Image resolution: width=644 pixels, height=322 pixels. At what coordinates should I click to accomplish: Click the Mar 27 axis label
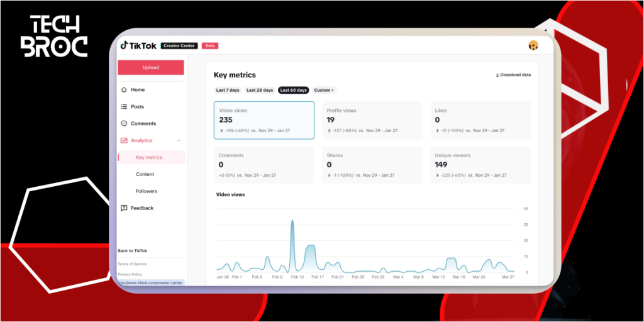[x=508, y=277]
